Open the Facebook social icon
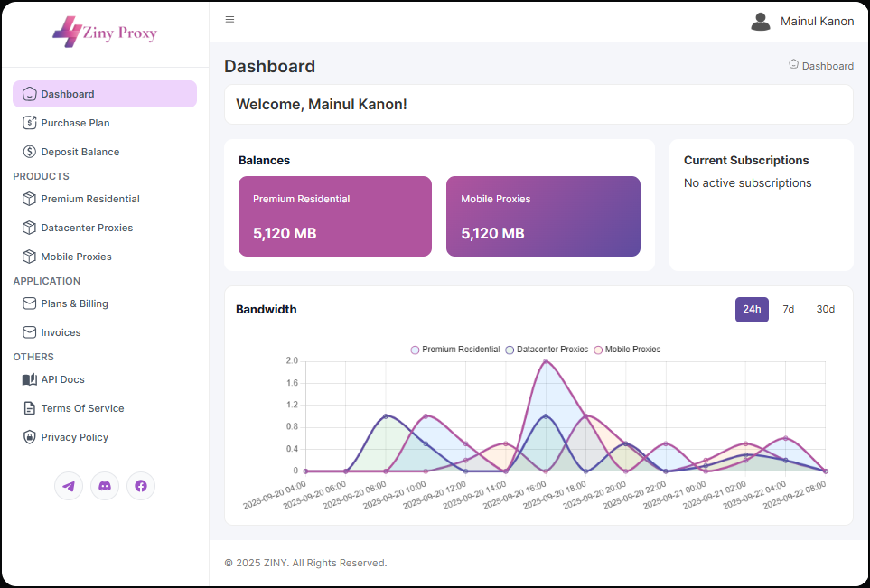The width and height of the screenshot is (870, 588). [141, 486]
